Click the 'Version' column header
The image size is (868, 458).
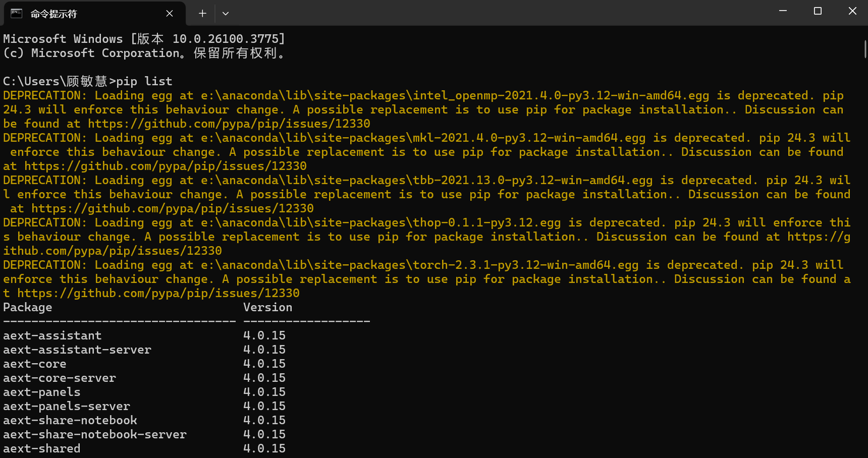tap(268, 307)
